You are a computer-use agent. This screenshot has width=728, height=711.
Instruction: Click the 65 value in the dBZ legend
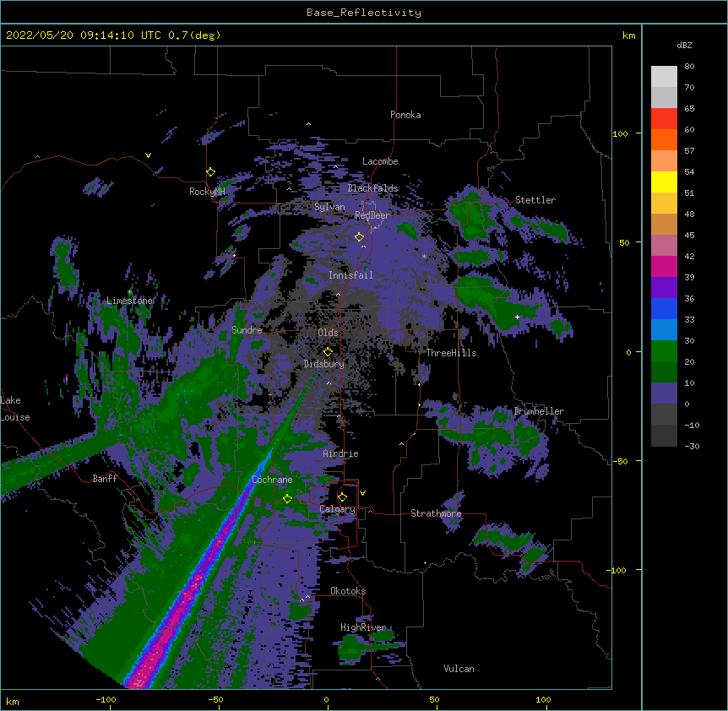[689, 109]
